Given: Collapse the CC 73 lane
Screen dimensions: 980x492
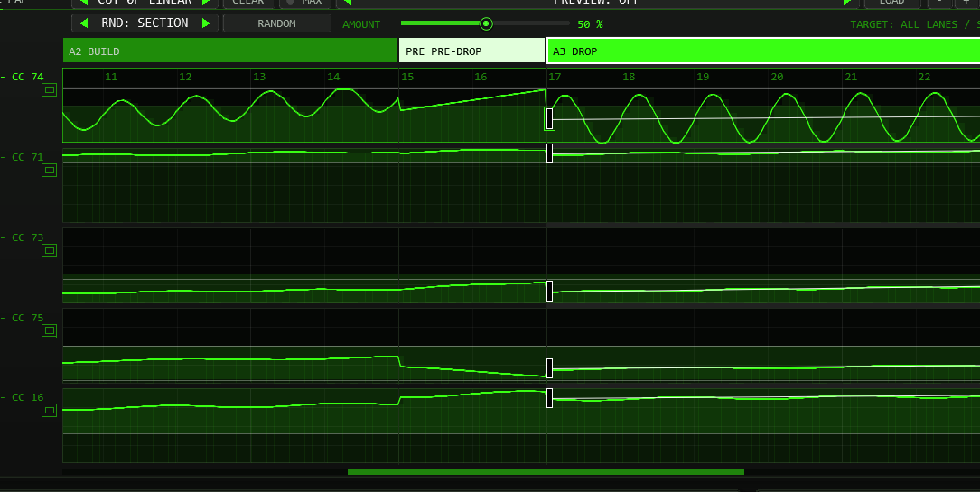Looking at the screenshot, I should click(x=3, y=237).
